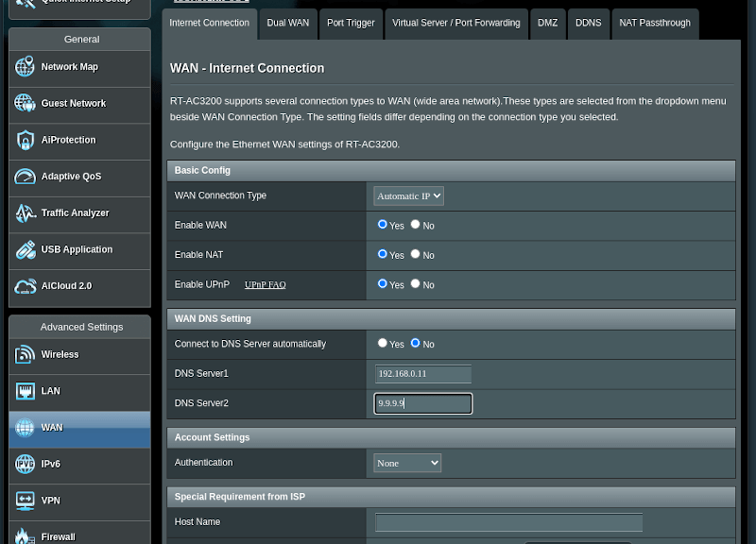Viewport: 756px width, 544px height.
Task: Click the LAN port icon
Action: pyautogui.click(x=26, y=391)
